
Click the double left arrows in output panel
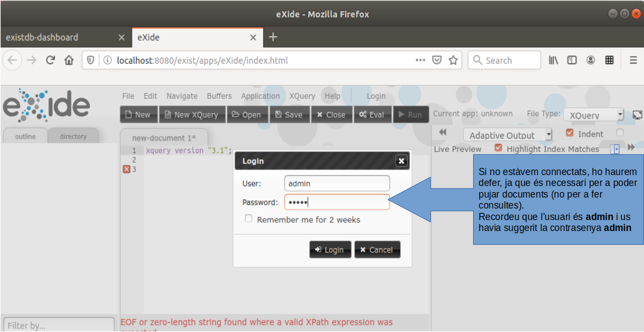point(442,132)
